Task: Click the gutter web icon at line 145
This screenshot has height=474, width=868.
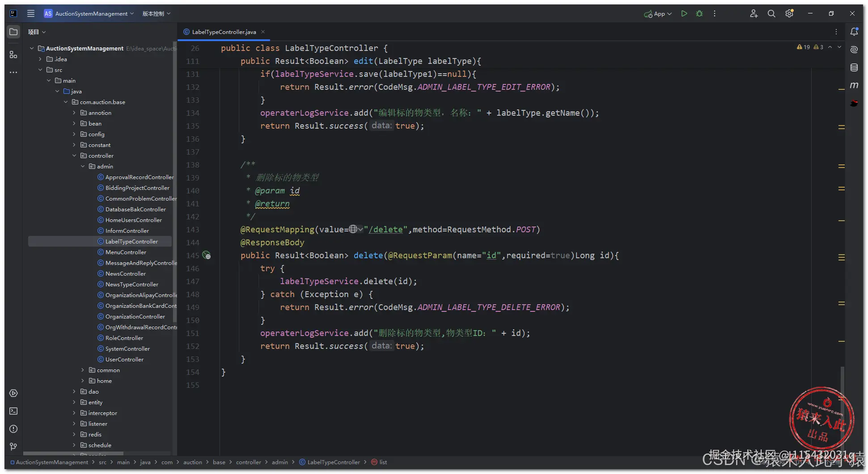Action: pyautogui.click(x=206, y=255)
